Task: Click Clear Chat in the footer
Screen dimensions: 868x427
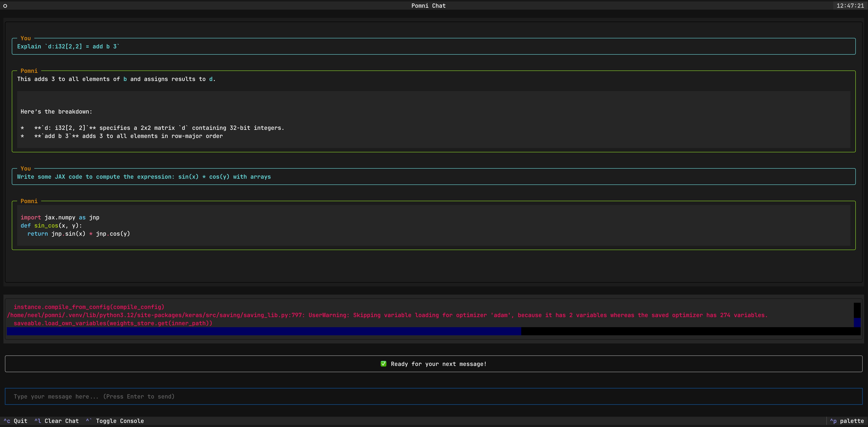Action: click(57, 421)
